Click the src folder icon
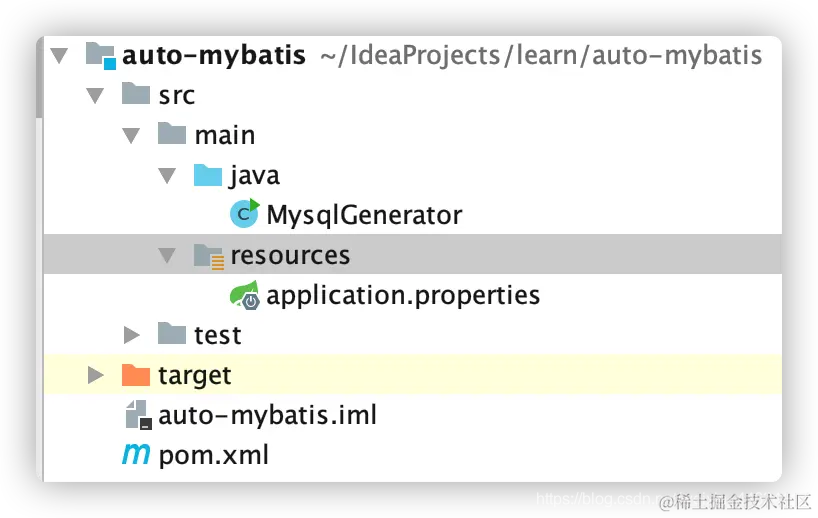818x518 pixels. 136,94
